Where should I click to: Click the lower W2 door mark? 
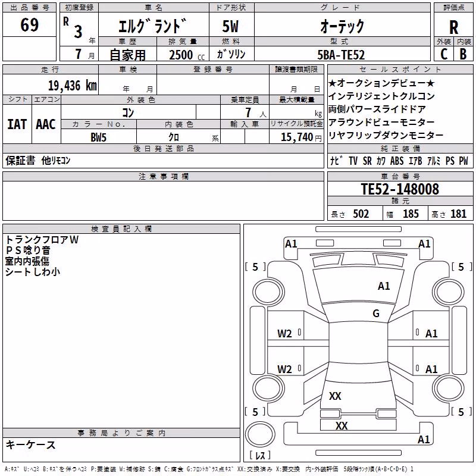(x=284, y=369)
